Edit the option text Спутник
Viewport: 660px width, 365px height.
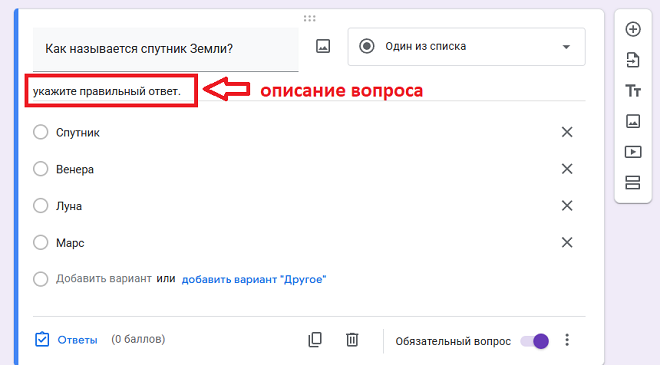(x=78, y=133)
